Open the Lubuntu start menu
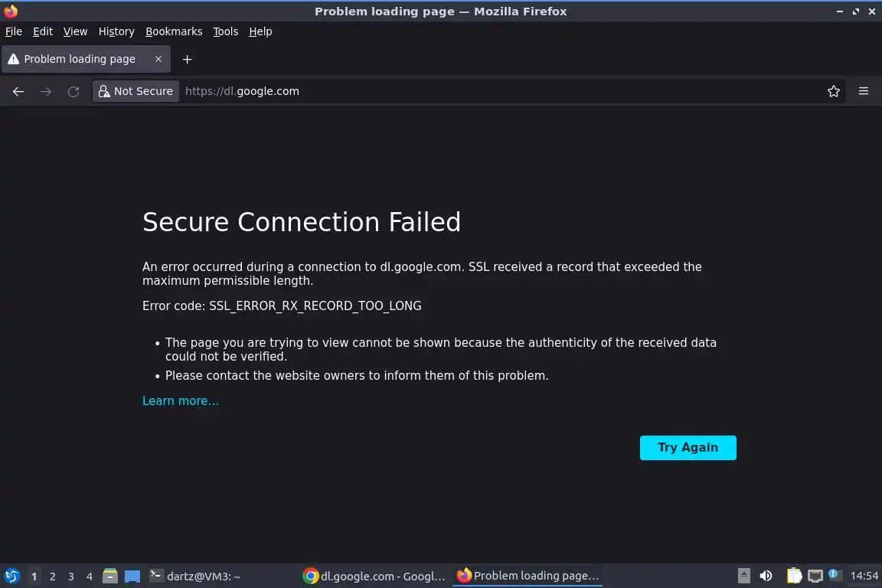The width and height of the screenshot is (882, 588). (11, 576)
